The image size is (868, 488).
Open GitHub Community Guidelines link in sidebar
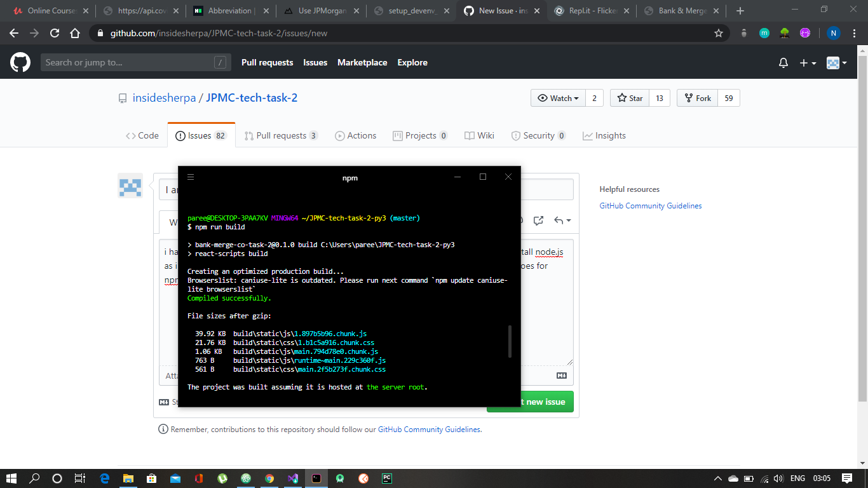pos(651,206)
